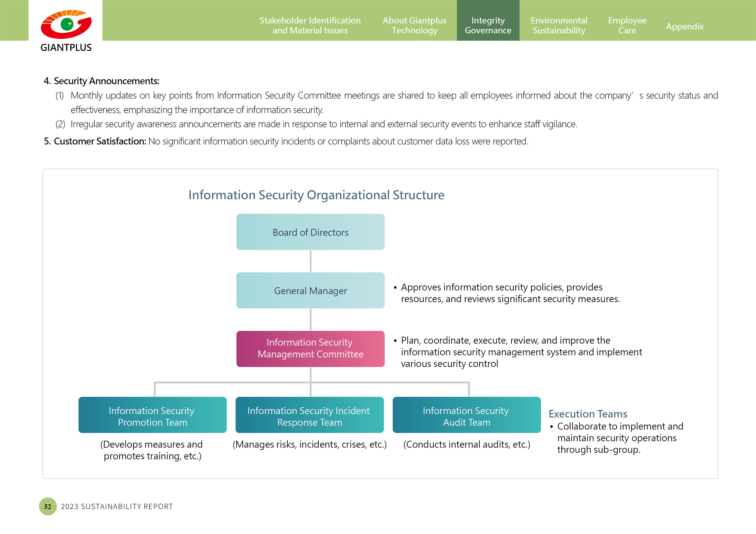
Task: Click 'Develops measures and promotes training' caption
Action: point(152,450)
